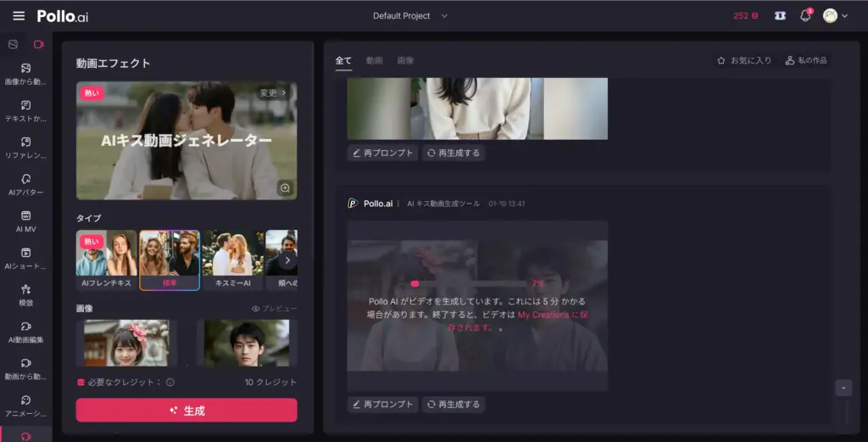Click the お気に入り favorites button
Viewport: 868px width, 442px height.
tap(743, 61)
